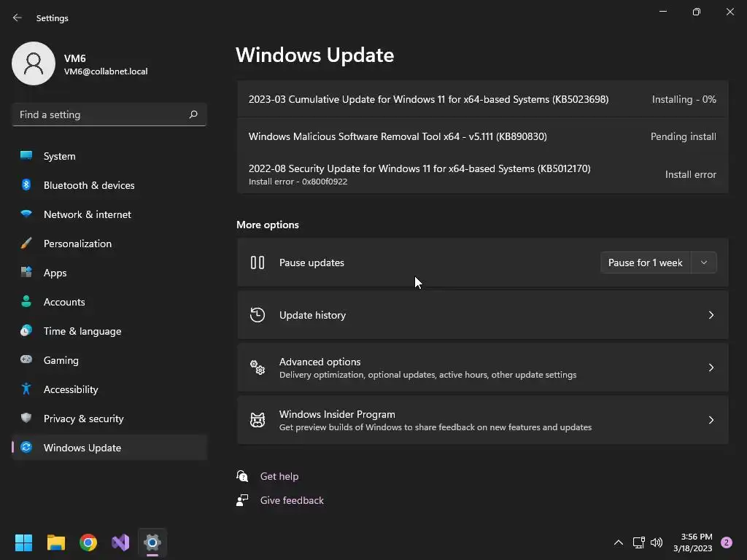Select Accounts in sidebar
This screenshot has width=747, height=560.
pos(109,301)
